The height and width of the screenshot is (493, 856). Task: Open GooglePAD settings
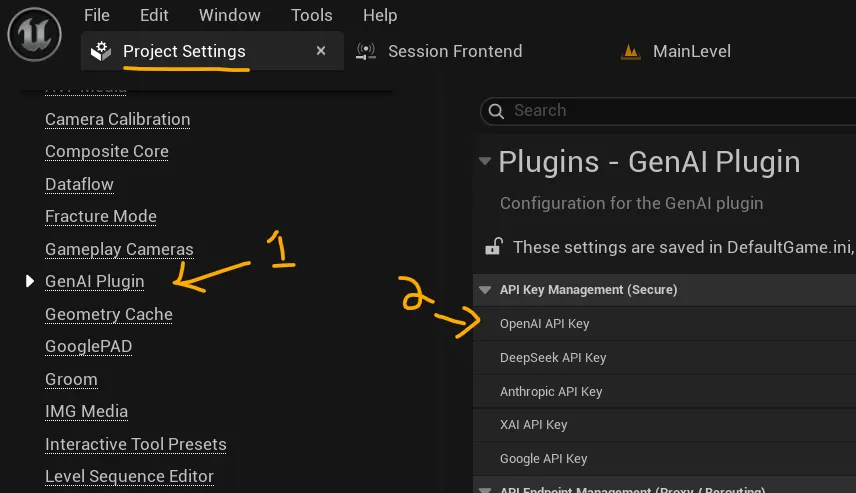click(88, 346)
